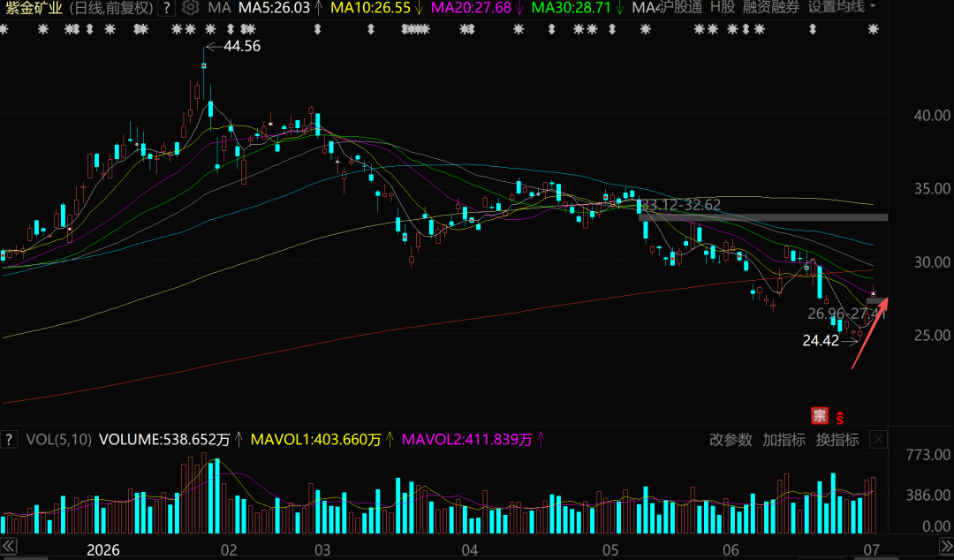The image size is (954, 560).
Task: Click the 04 month marker on timeline
Action: pyautogui.click(x=470, y=550)
